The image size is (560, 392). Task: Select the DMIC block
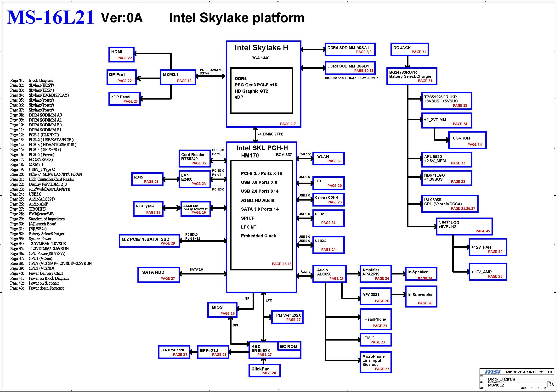pos(376,340)
